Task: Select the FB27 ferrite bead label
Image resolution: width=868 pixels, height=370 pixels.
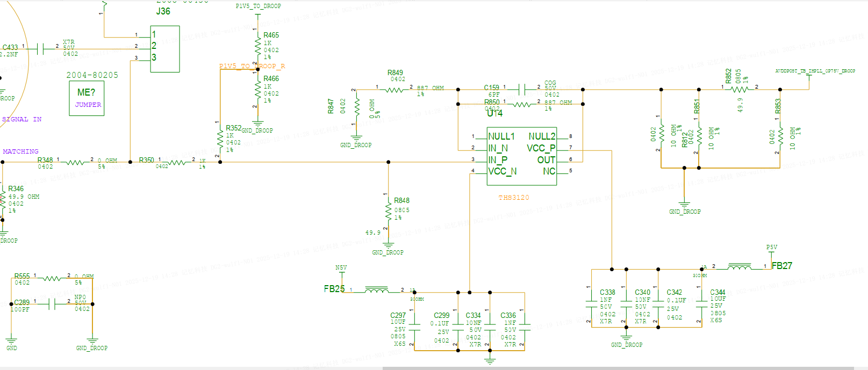Action: pyautogui.click(x=782, y=266)
